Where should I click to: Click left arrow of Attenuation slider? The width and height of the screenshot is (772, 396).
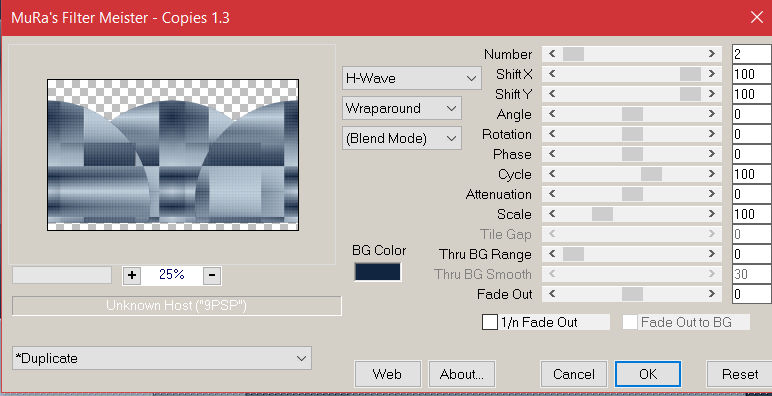pyautogui.click(x=552, y=194)
